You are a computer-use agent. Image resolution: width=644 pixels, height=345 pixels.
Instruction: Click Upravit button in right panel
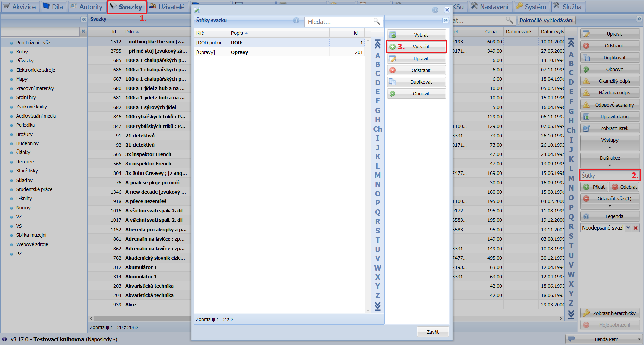(610, 34)
